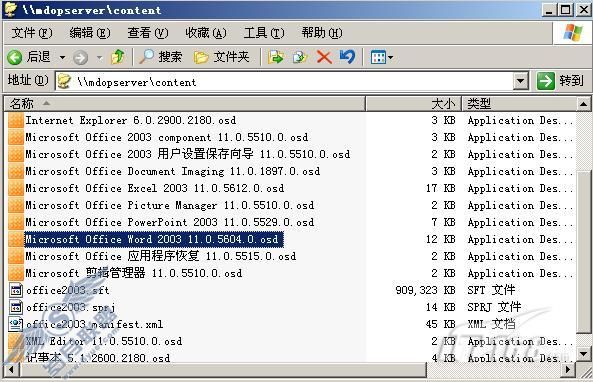Click the horizontal scrollbar left arrow

[11, 369]
